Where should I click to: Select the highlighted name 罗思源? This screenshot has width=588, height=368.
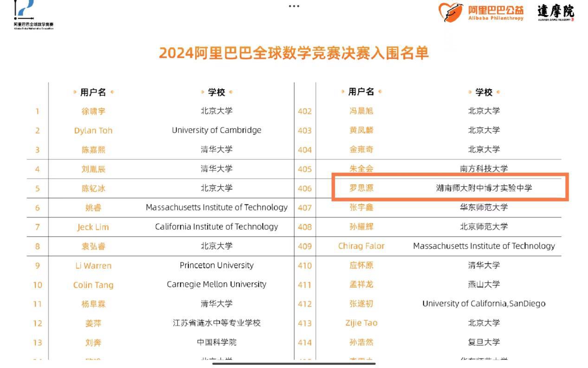click(361, 188)
